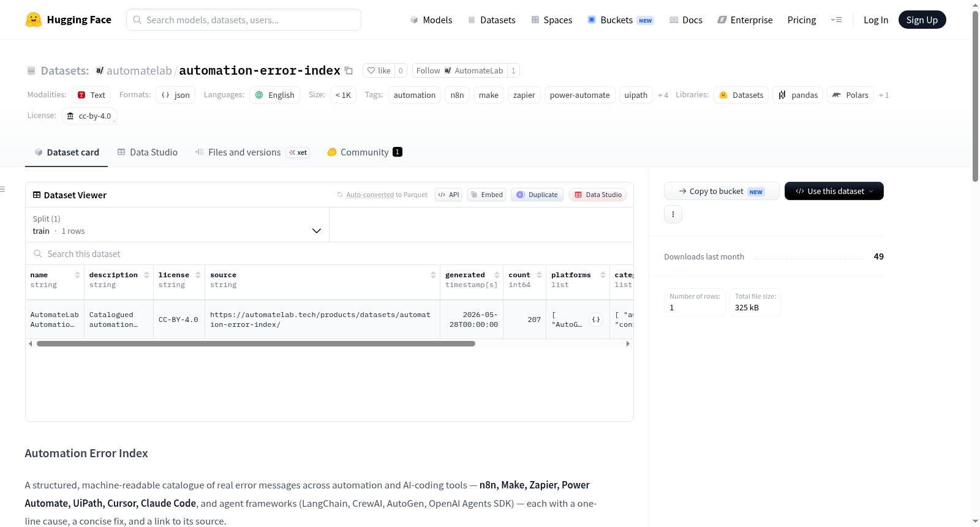Open the Models page in the navigation
The width and height of the screenshot is (980, 527).
pos(431,20)
